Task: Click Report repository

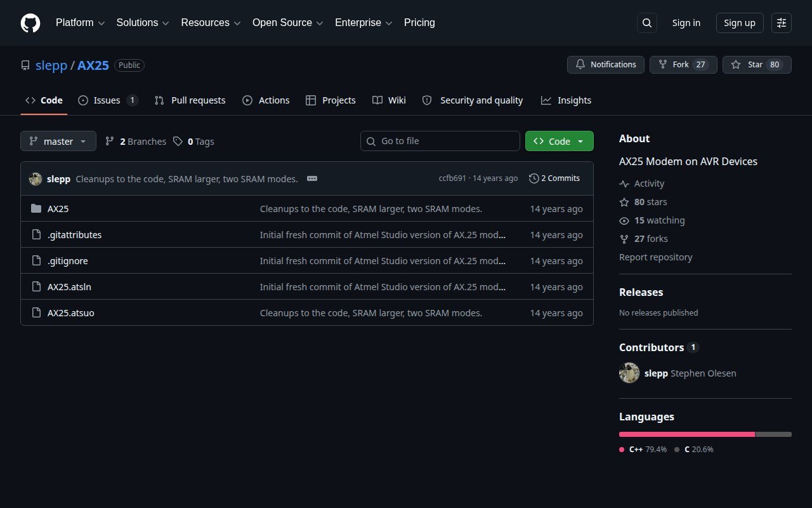Action: pos(655,257)
